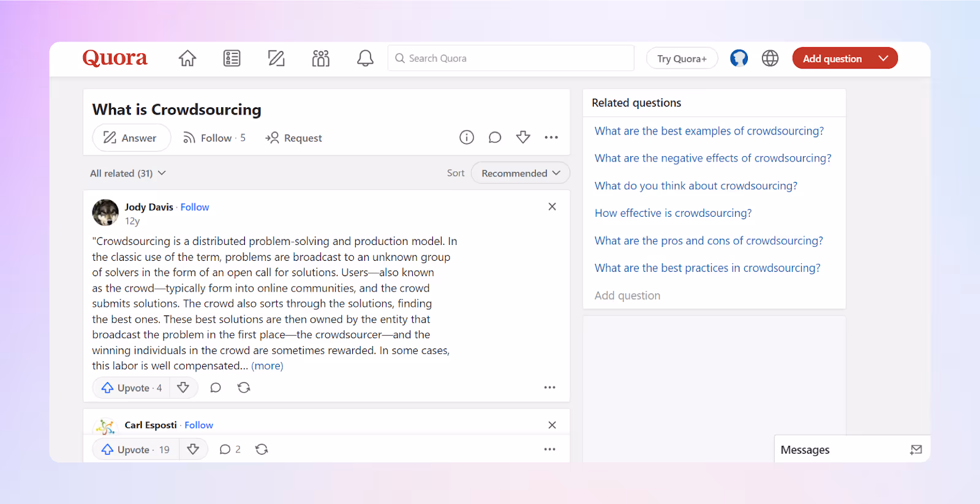Comment on Jody Davis's answer
The image size is (980, 504).
click(x=216, y=388)
